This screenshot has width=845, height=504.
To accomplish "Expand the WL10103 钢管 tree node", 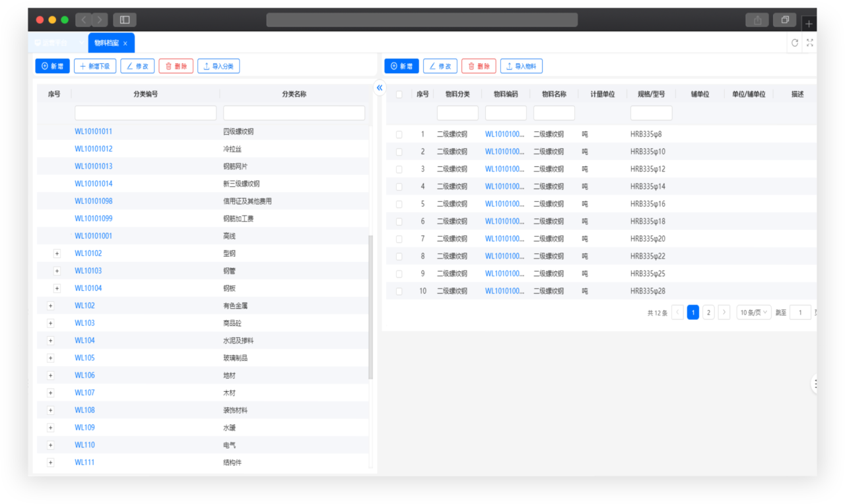I will pos(57,271).
